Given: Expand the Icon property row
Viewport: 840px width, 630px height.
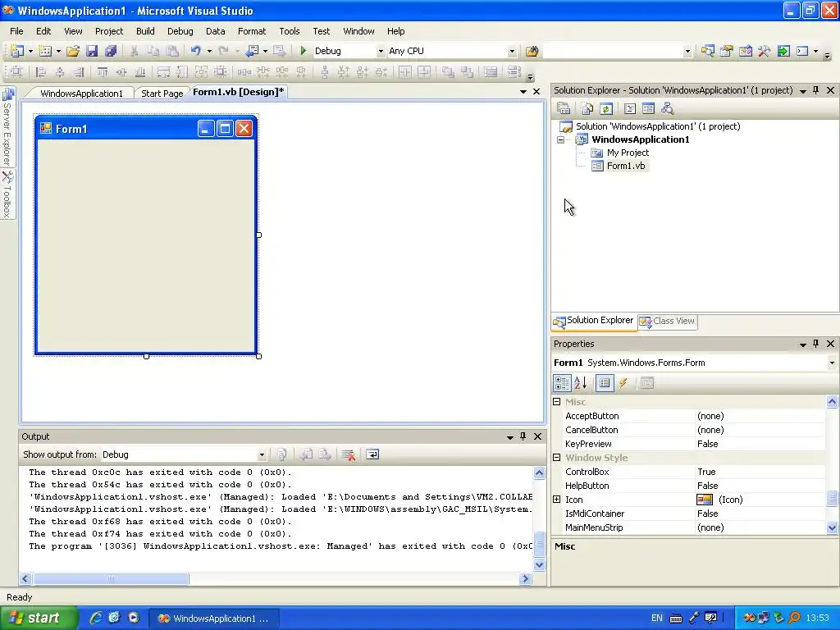Looking at the screenshot, I should tap(557, 500).
